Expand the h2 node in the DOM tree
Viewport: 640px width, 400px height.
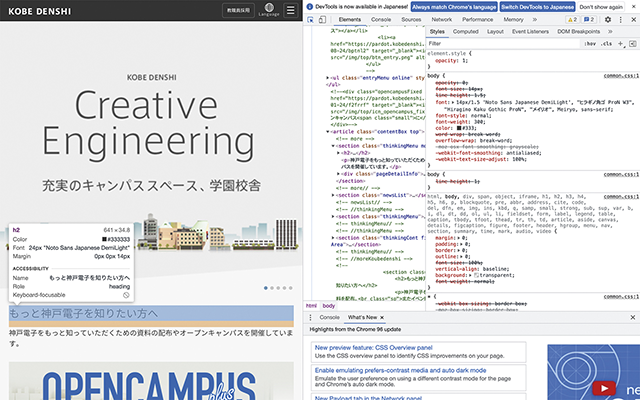coord(338,153)
